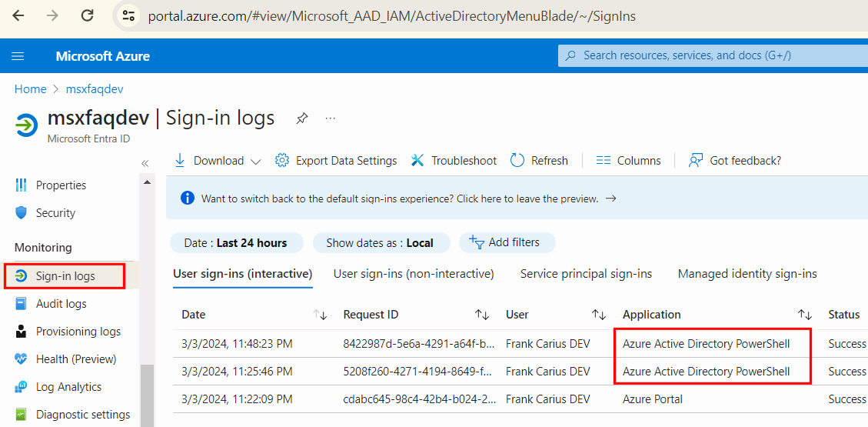Click the browser address bar URL
The image size is (868, 427).
(x=392, y=16)
